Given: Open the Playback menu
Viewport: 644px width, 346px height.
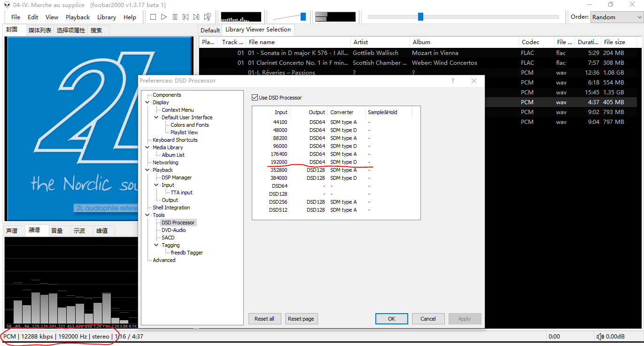Looking at the screenshot, I should [x=78, y=17].
